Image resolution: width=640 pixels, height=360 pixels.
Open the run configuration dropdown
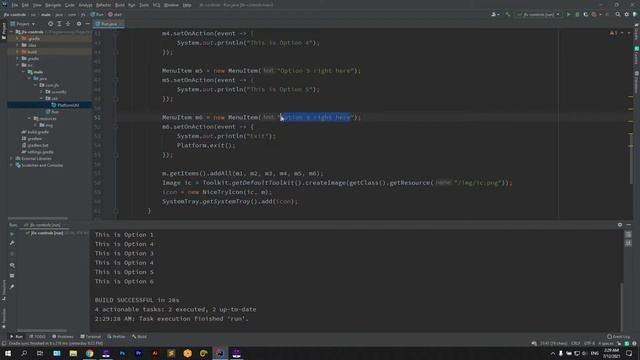pos(538,14)
